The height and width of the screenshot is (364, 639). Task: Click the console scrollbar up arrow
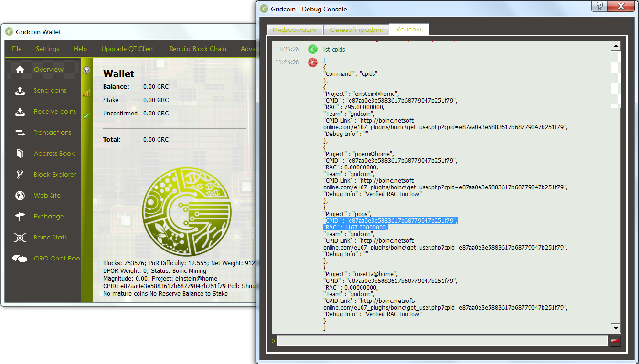pos(616,46)
